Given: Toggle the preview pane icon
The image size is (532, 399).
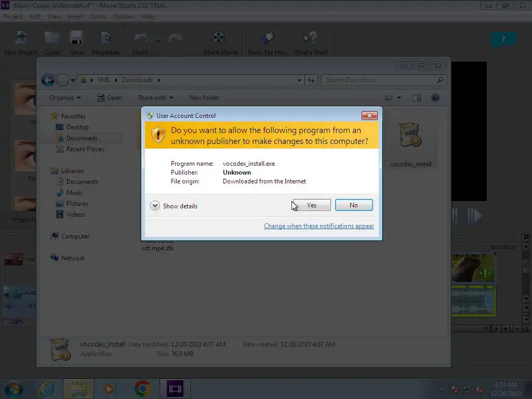Looking at the screenshot, I should pyautogui.click(x=416, y=98).
